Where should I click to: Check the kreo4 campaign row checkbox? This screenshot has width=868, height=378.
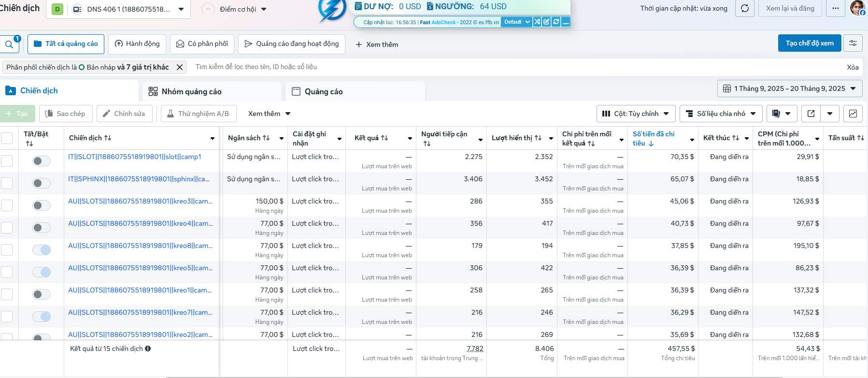pyautogui.click(x=7, y=228)
